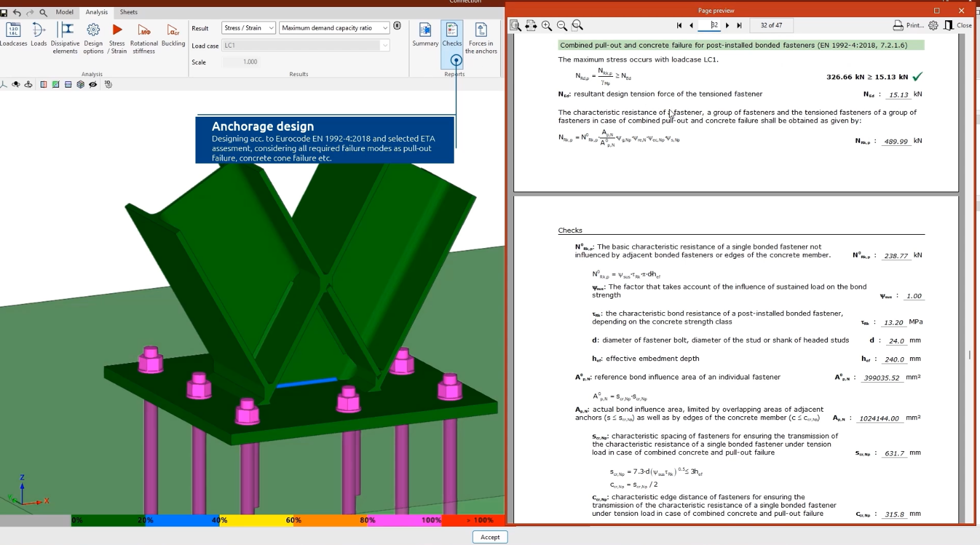This screenshot has width=980, height=545.
Task: Toggle the round indicator next to result dropdown
Action: tap(397, 26)
